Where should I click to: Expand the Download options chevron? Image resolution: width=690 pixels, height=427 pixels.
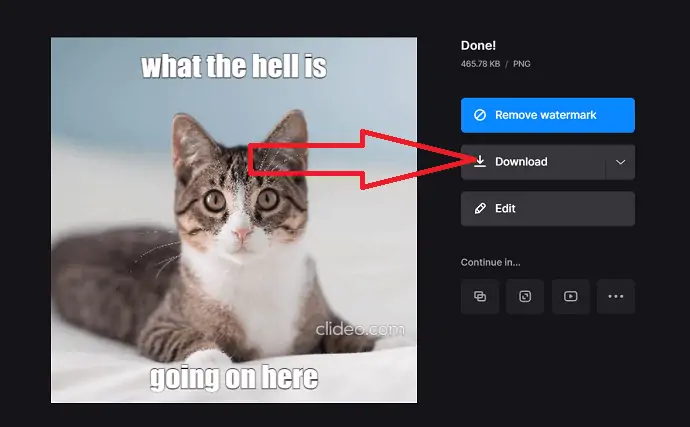point(621,162)
